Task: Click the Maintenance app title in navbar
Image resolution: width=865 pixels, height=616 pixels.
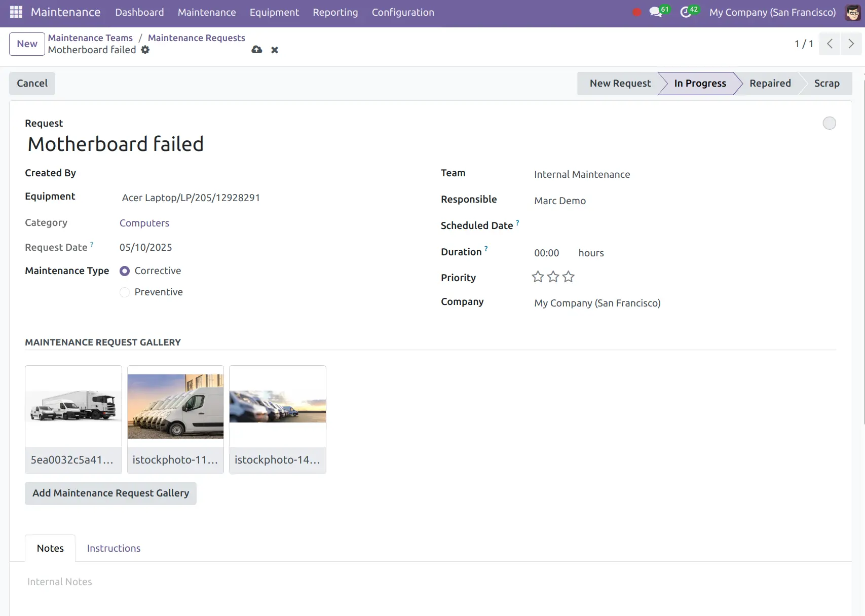Action: click(65, 12)
